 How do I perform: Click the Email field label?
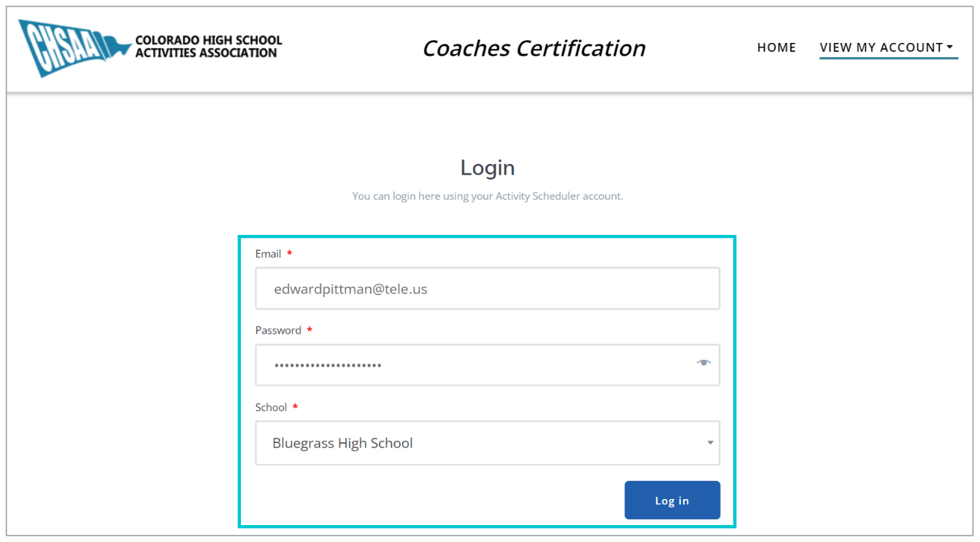pyautogui.click(x=268, y=254)
